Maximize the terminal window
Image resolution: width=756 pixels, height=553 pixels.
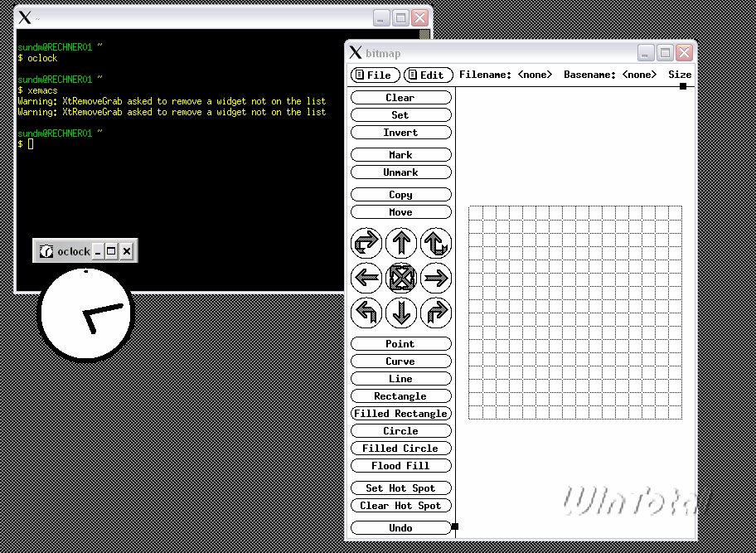coord(400,18)
